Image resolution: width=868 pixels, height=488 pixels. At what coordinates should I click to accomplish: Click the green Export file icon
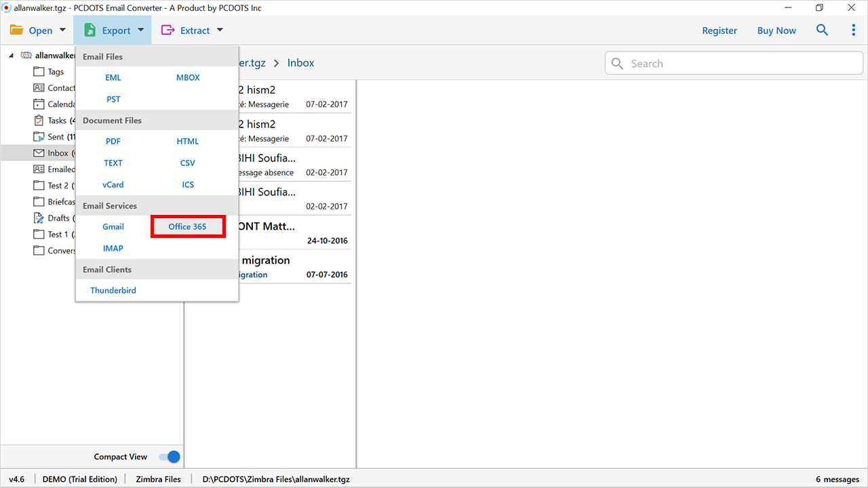pyautogui.click(x=90, y=30)
